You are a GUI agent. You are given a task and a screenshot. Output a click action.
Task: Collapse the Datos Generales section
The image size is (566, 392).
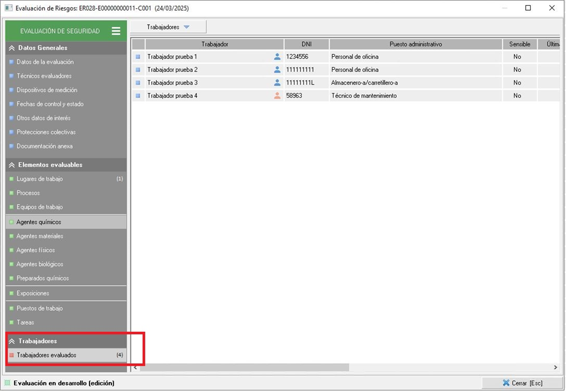[x=12, y=48]
